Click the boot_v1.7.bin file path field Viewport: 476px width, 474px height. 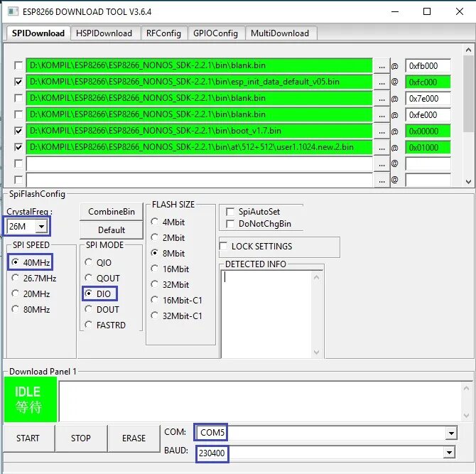click(x=199, y=131)
